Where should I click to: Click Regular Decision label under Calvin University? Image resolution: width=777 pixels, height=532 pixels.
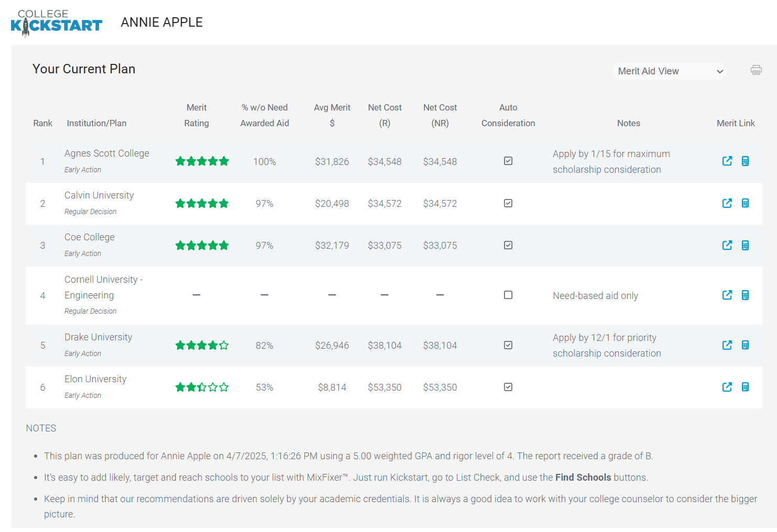(91, 212)
